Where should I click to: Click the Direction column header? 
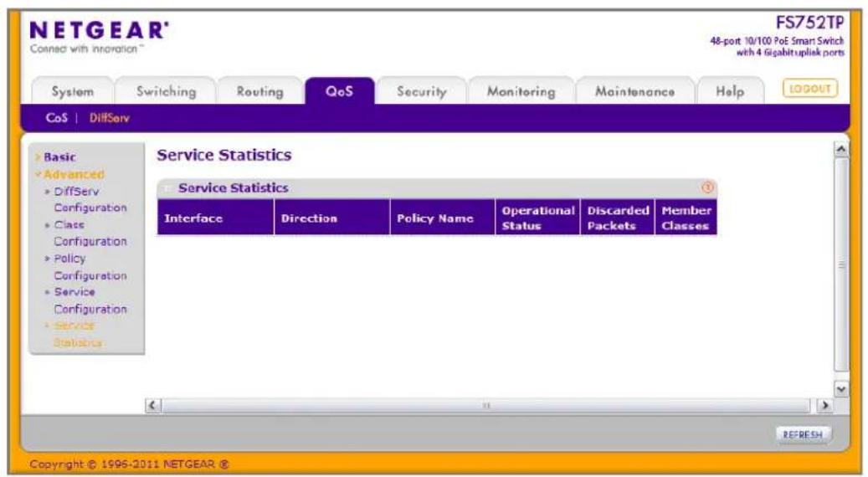[x=332, y=218]
